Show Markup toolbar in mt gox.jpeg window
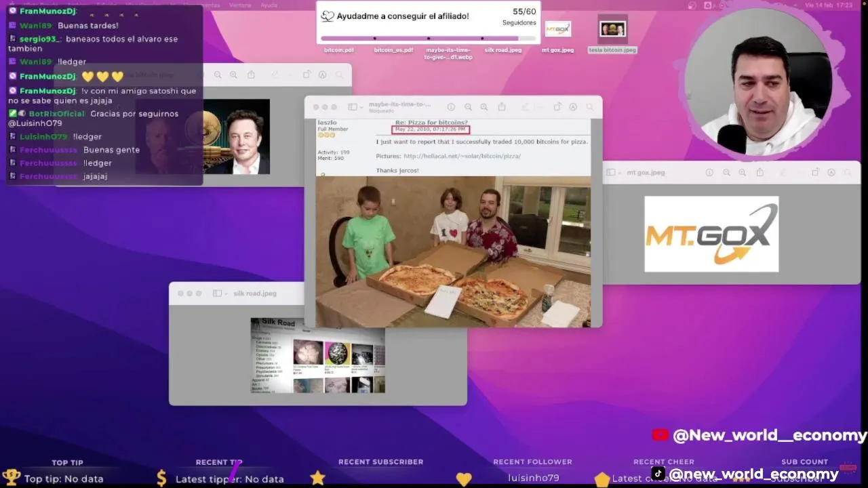Viewport: 868px width, 488px height. (831, 173)
